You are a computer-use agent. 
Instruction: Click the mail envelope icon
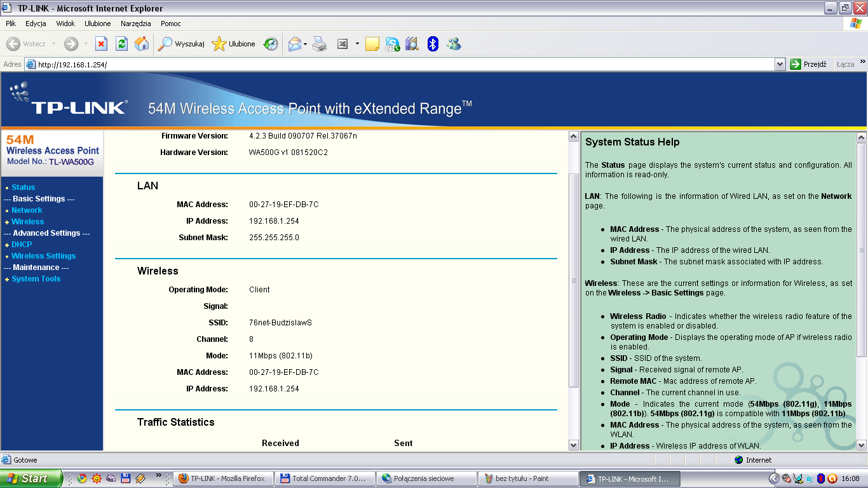[294, 44]
